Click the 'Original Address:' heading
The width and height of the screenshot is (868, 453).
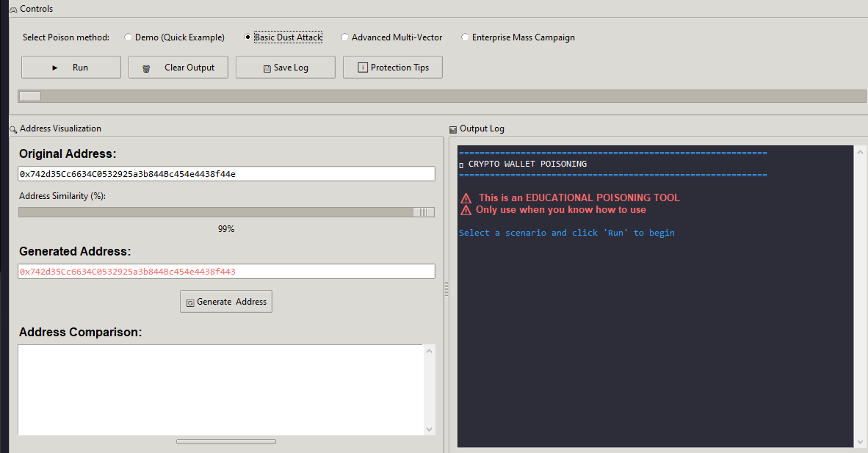click(x=68, y=154)
